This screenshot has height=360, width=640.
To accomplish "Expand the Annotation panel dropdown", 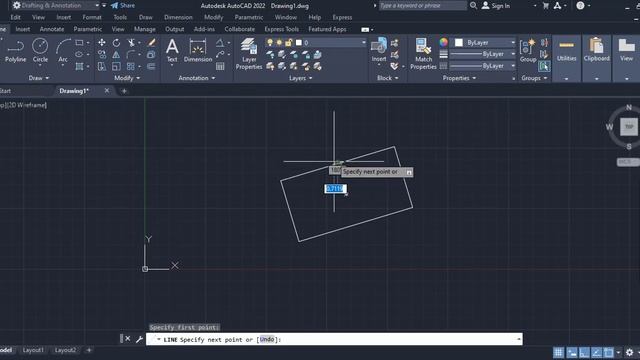I will (197, 78).
